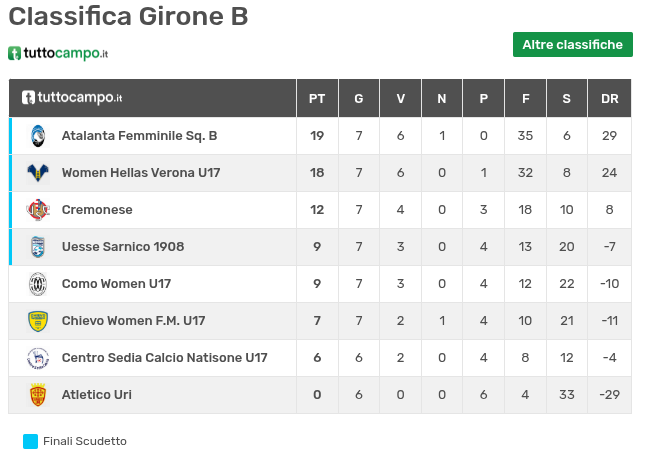Select the Cremonese team name
This screenshot has height=460, width=648.
(x=97, y=210)
